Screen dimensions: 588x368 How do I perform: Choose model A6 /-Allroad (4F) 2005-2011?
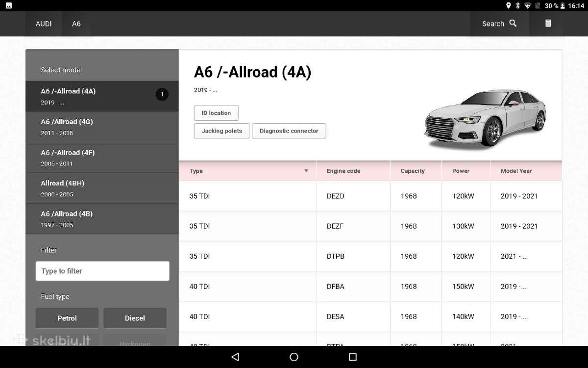click(102, 158)
